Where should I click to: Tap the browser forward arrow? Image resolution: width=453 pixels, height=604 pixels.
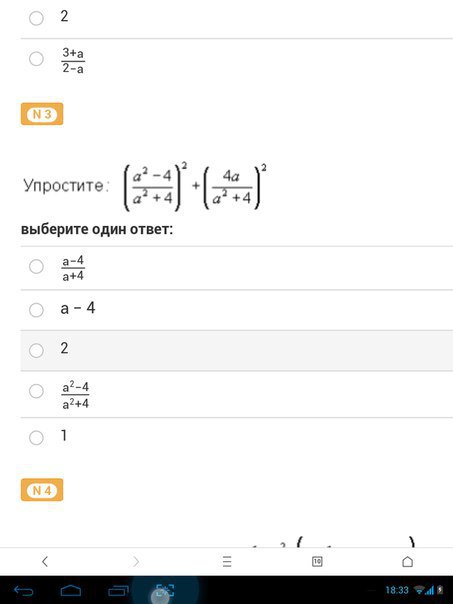136,561
